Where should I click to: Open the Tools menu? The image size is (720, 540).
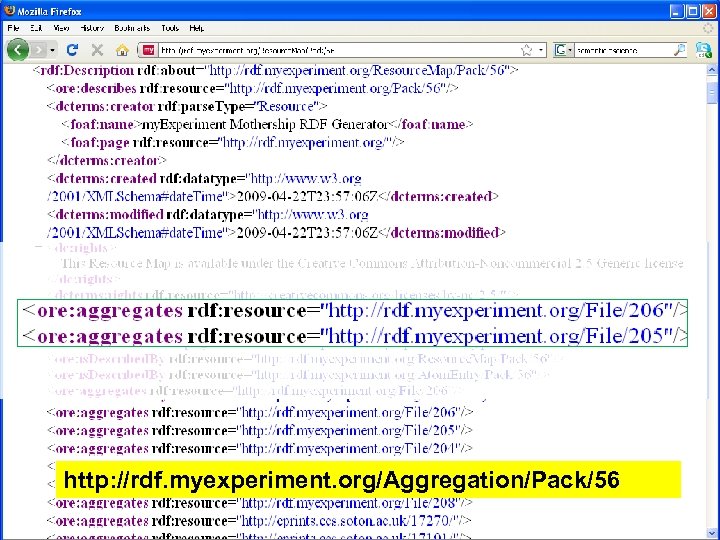(170, 28)
